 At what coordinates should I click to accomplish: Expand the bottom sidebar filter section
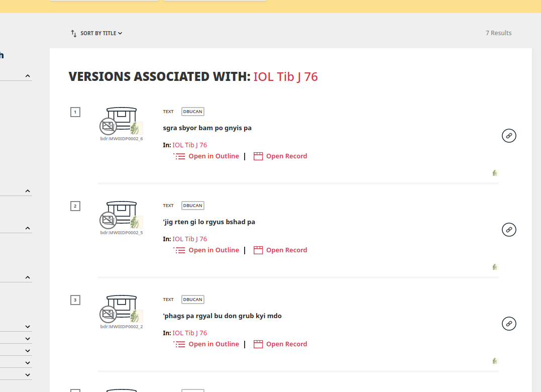pyautogui.click(x=28, y=374)
